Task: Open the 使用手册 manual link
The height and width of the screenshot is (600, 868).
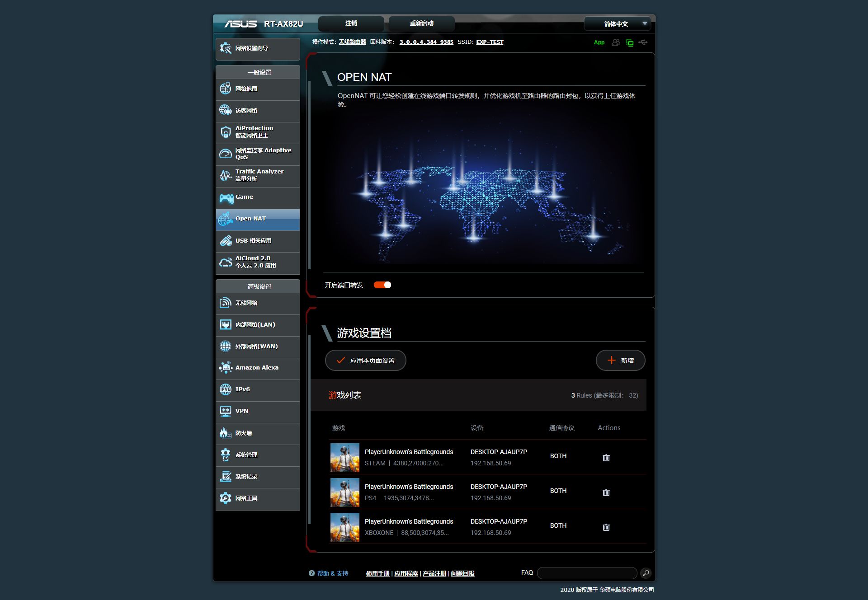Action: (x=378, y=573)
